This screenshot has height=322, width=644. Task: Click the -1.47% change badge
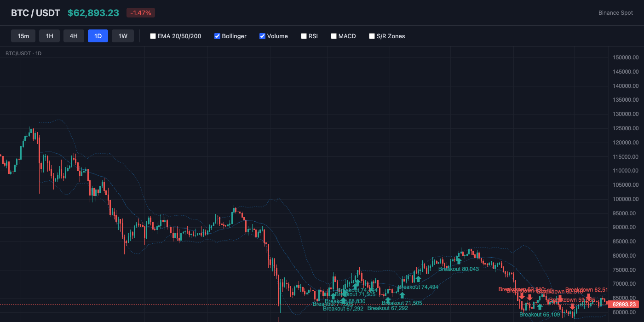(141, 13)
